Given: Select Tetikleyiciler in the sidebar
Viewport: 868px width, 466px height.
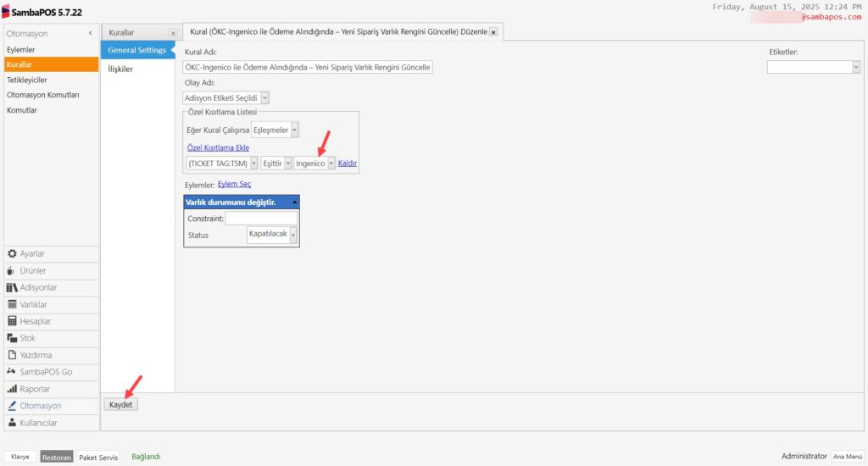Looking at the screenshot, I should click(26, 80).
